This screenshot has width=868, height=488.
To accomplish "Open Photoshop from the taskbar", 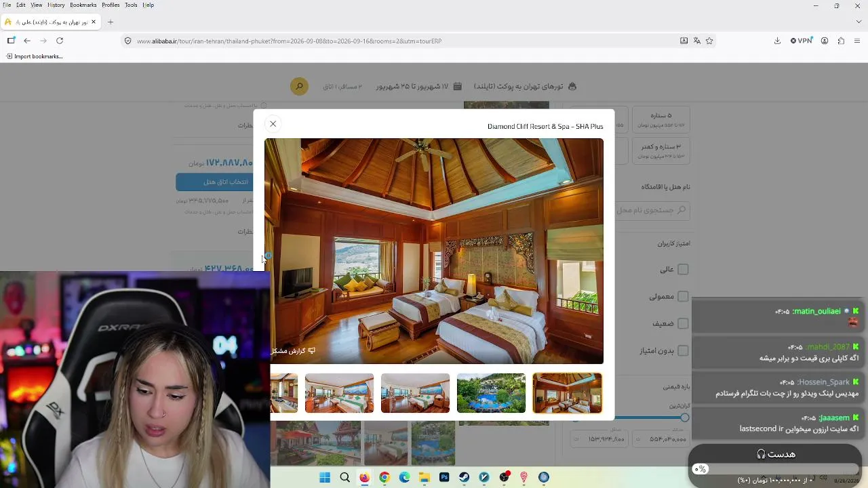I will [x=444, y=477].
